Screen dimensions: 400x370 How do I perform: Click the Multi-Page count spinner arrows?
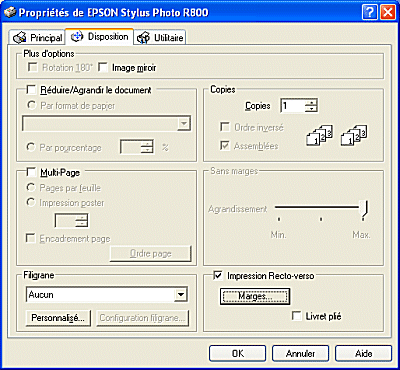(82, 221)
